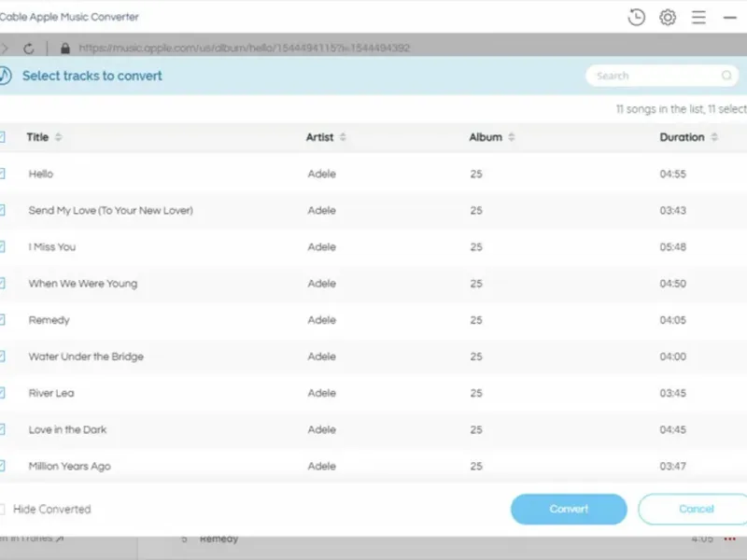Click the music note icon beside Select tracks
The image size is (747, 560).
click(5, 76)
